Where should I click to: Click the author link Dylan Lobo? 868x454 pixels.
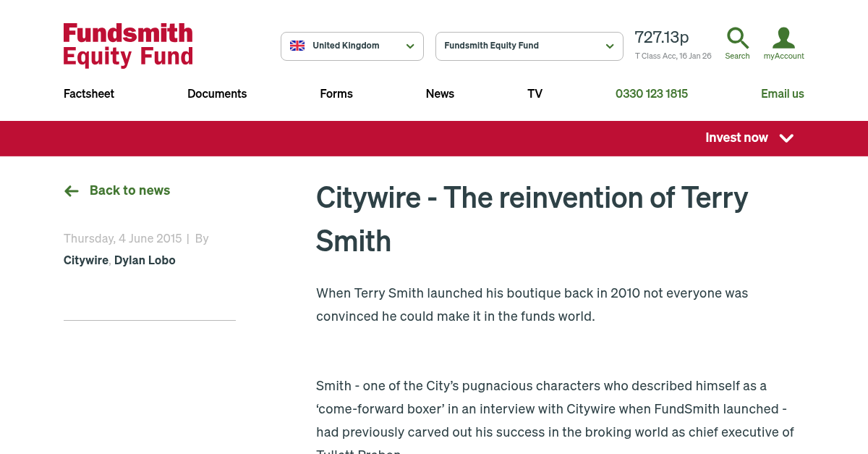(x=145, y=261)
